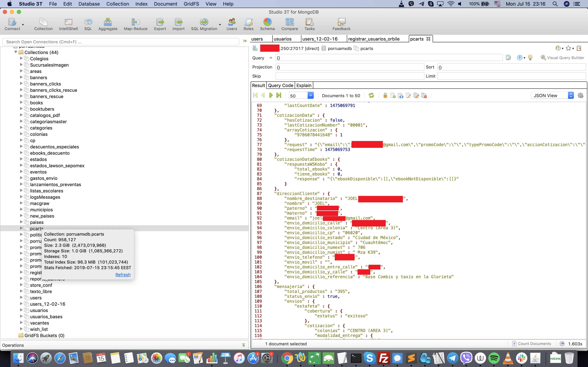This screenshot has height=367, width=588.
Task: Click the Refresh link in tooltip
Action: tap(123, 275)
